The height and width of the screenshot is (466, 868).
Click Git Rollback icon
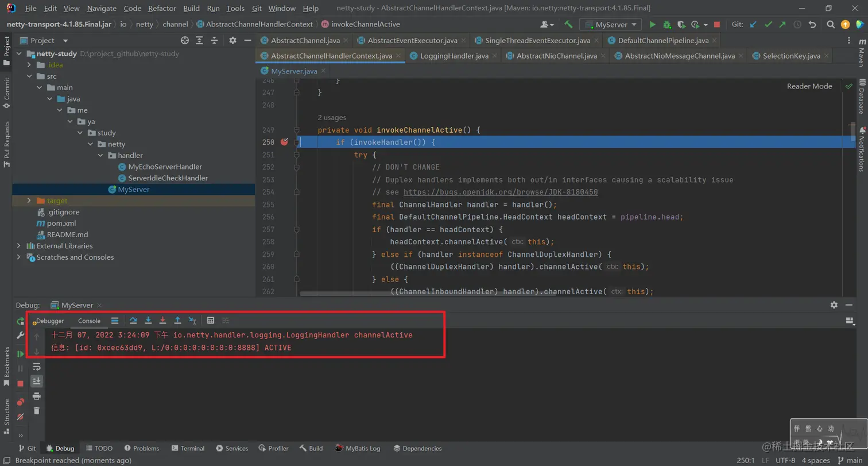pyautogui.click(x=812, y=25)
